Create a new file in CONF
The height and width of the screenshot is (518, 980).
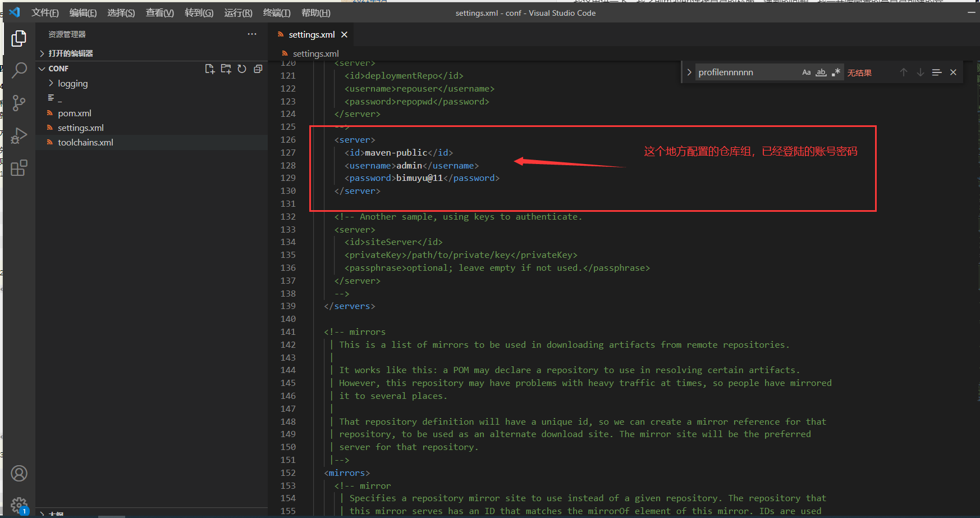[x=210, y=69]
